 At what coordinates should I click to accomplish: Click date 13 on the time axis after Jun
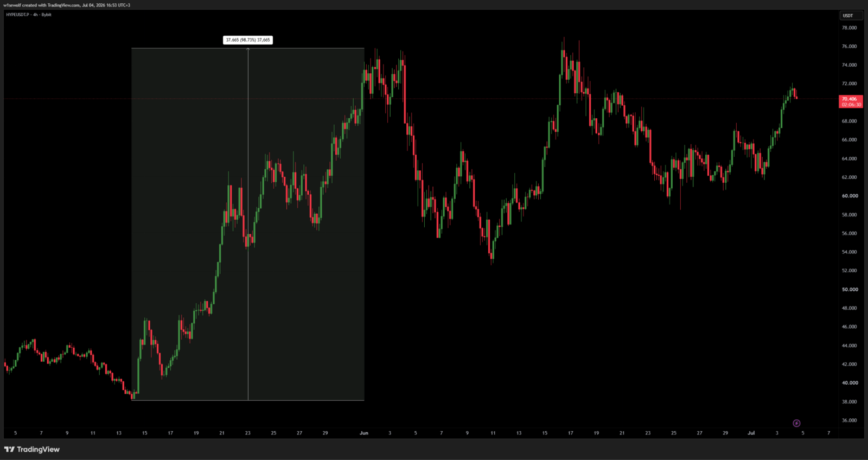519,433
